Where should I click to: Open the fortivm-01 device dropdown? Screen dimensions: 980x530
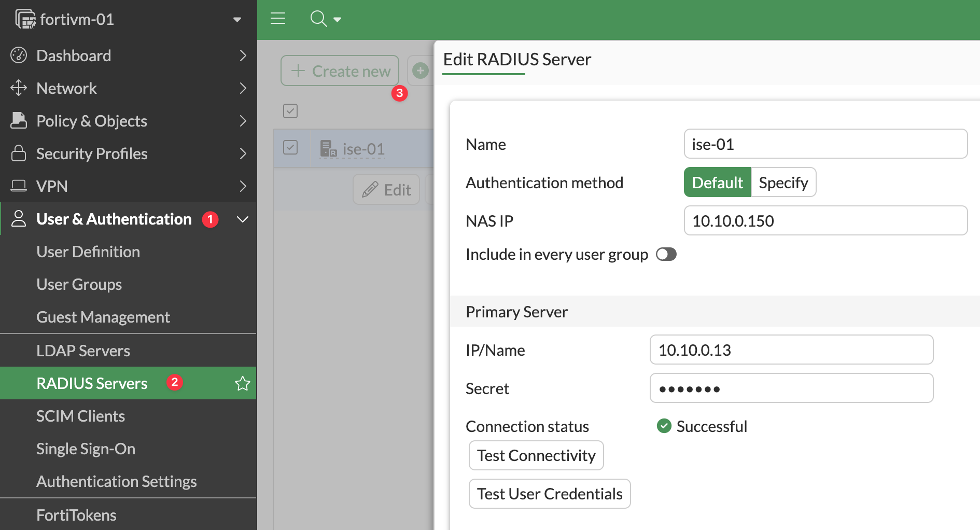[237, 20]
